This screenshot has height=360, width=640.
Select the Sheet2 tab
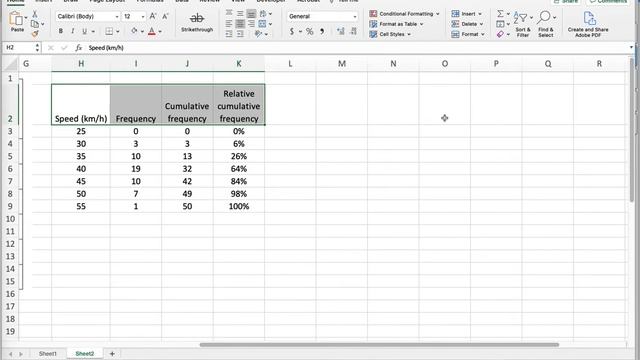click(84, 353)
